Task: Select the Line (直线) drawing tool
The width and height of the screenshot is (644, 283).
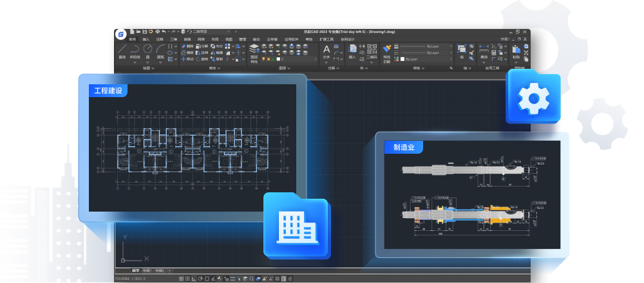Action: coord(122,51)
